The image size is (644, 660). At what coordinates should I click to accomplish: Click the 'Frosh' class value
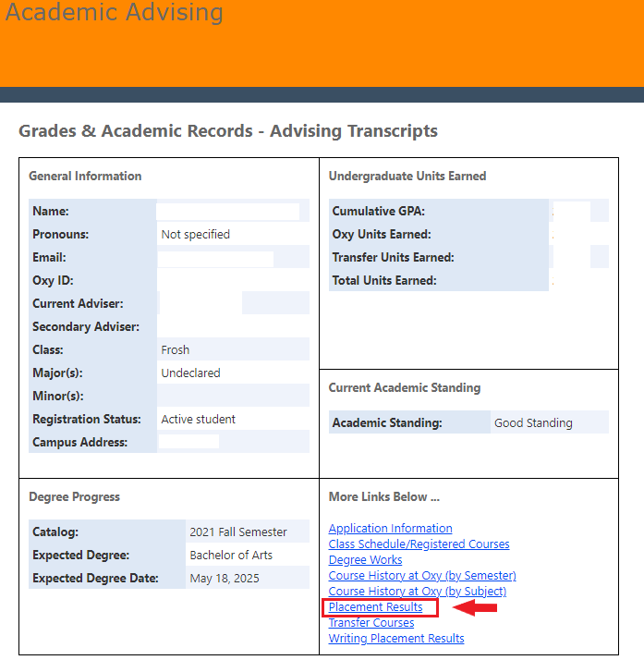coord(175,349)
